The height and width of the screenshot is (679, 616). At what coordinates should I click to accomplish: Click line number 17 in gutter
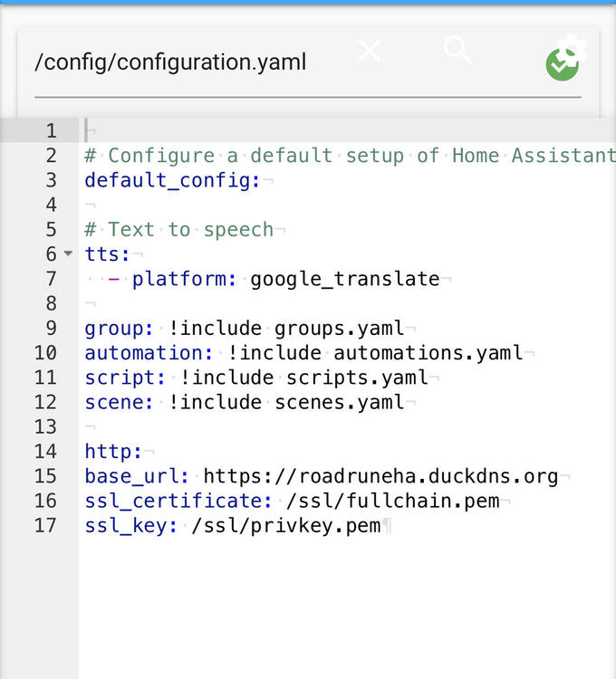tap(45, 525)
